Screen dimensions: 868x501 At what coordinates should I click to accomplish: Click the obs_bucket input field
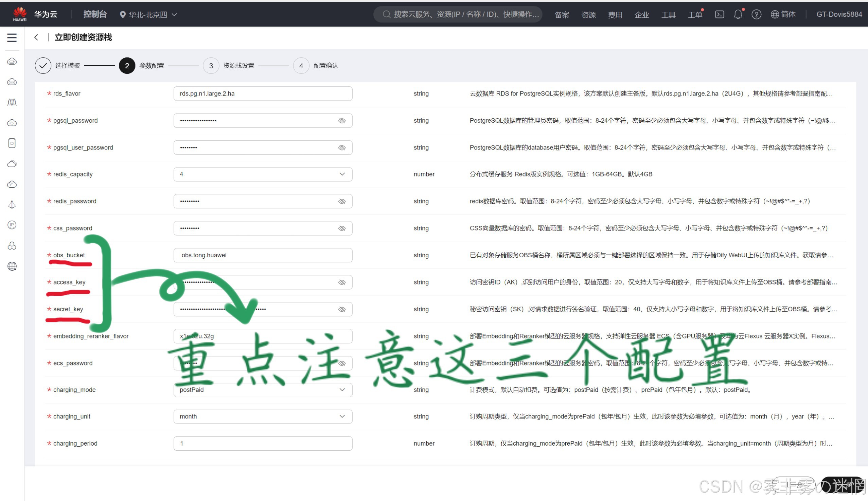(263, 255)
